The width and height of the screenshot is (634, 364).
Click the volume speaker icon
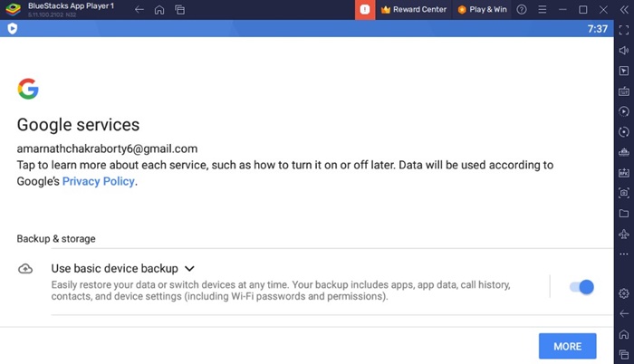point(624,50)
